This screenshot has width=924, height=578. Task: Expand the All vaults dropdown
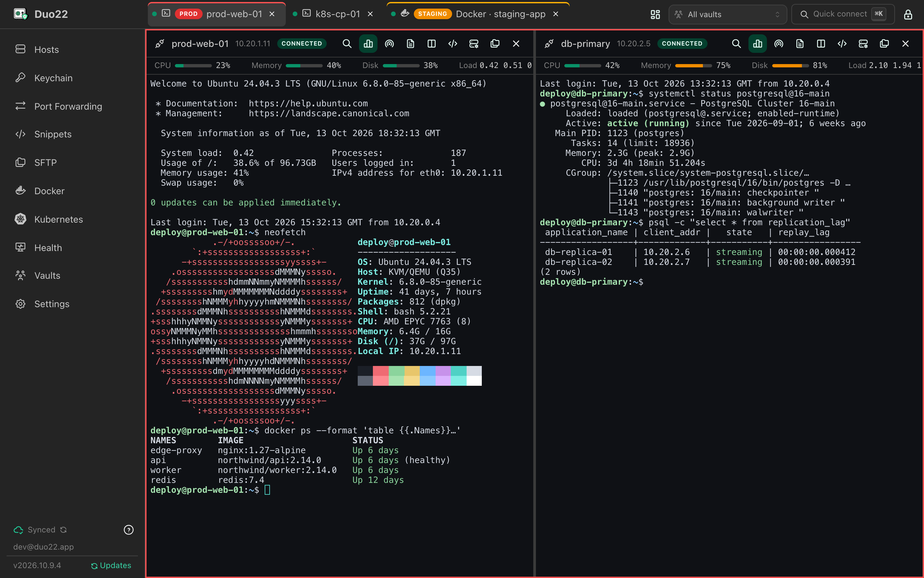(x=728, y=15)
